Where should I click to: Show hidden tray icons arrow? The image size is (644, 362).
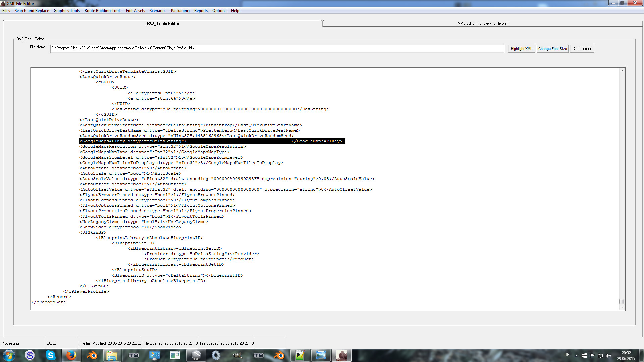[x=576, y=356]
